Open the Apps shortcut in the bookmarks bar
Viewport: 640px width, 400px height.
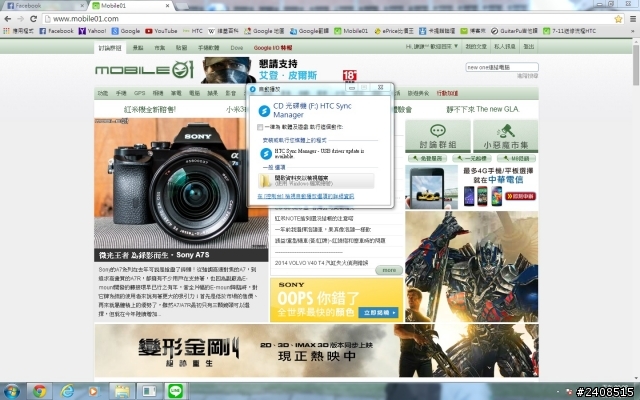(x=18, y=31)
